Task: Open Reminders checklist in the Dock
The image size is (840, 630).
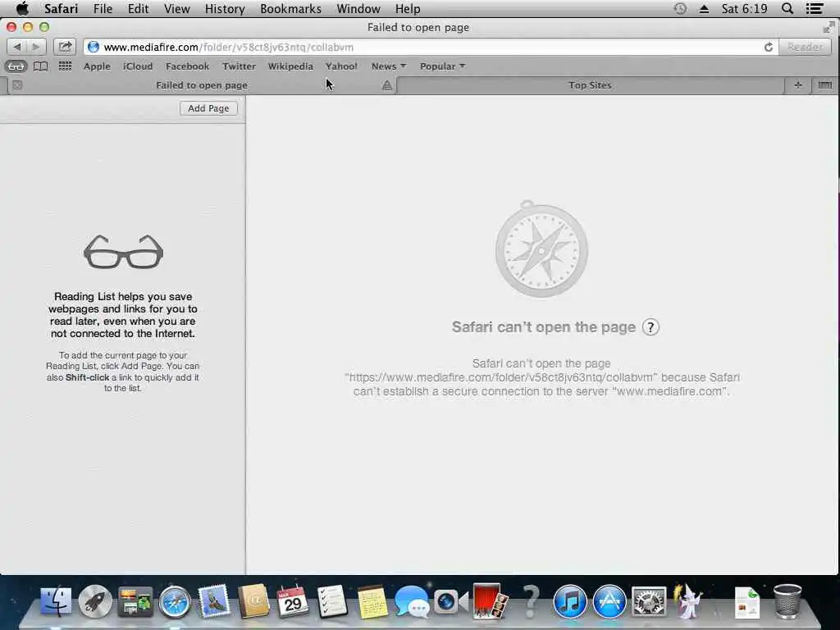Action: click(332, 601)
